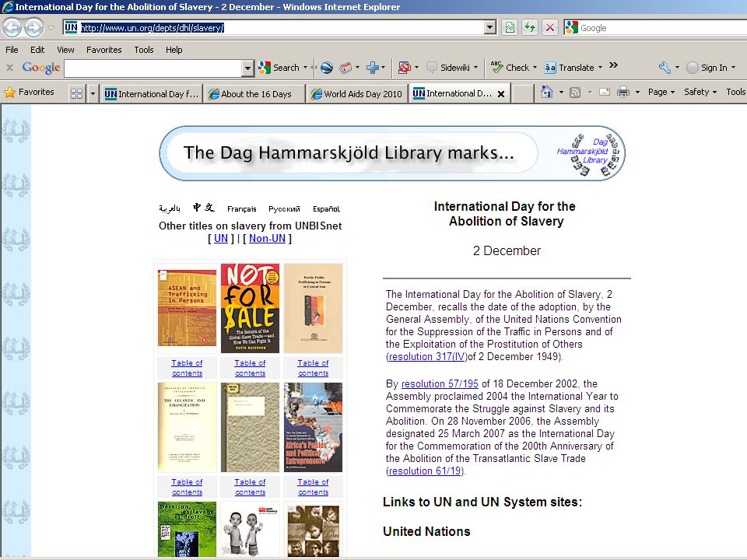
Task: Click the Google Toolbar bookmarks tag icon
Action: [345, 68]
